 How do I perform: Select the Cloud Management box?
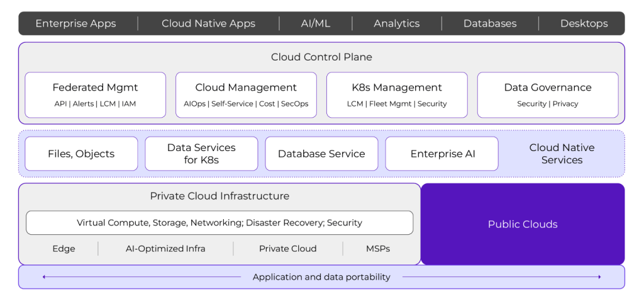pyautogui.click(x=246, y=94)
